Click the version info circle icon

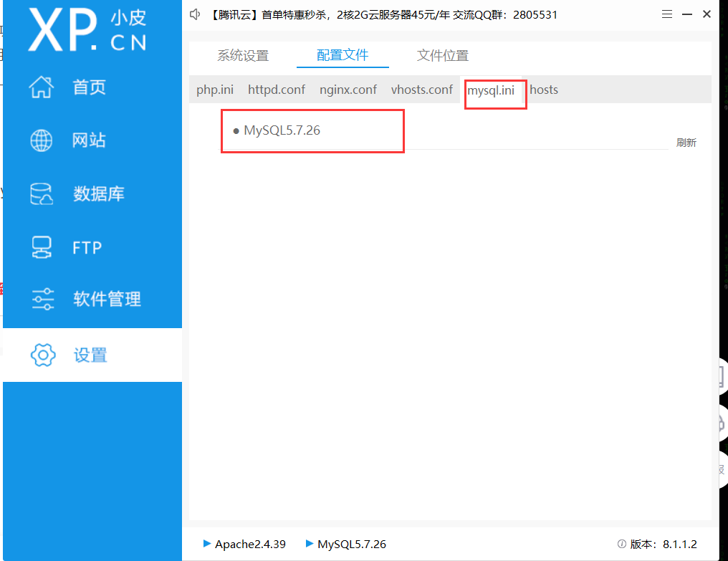[622, 544]
